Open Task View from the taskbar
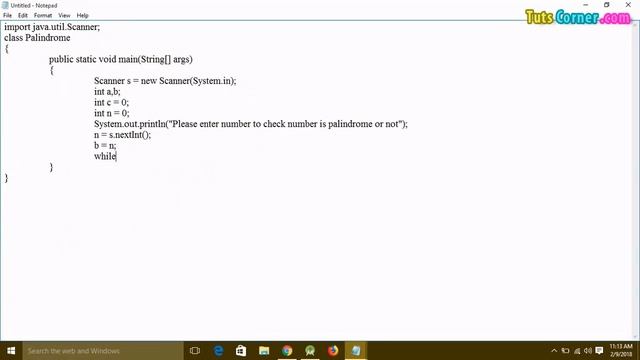Viewport: 640px width, 360px height. pos(195,351)
